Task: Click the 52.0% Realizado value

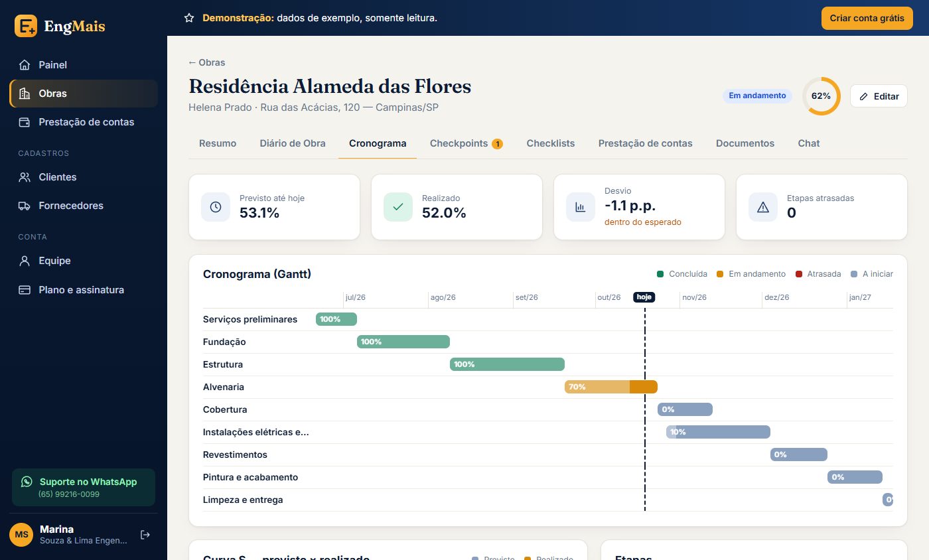Action: tap(444, 213)
